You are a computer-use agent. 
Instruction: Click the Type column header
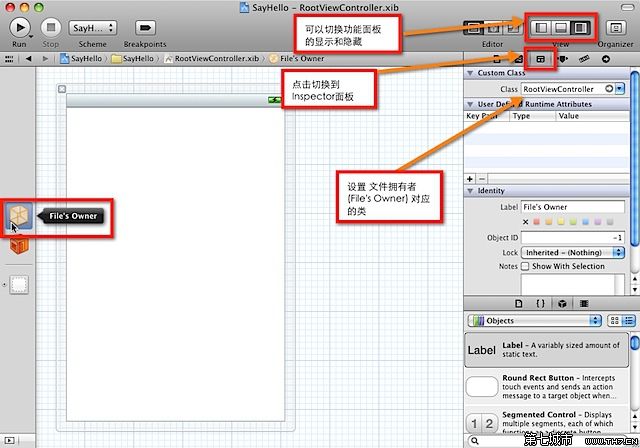coord(532,116)
